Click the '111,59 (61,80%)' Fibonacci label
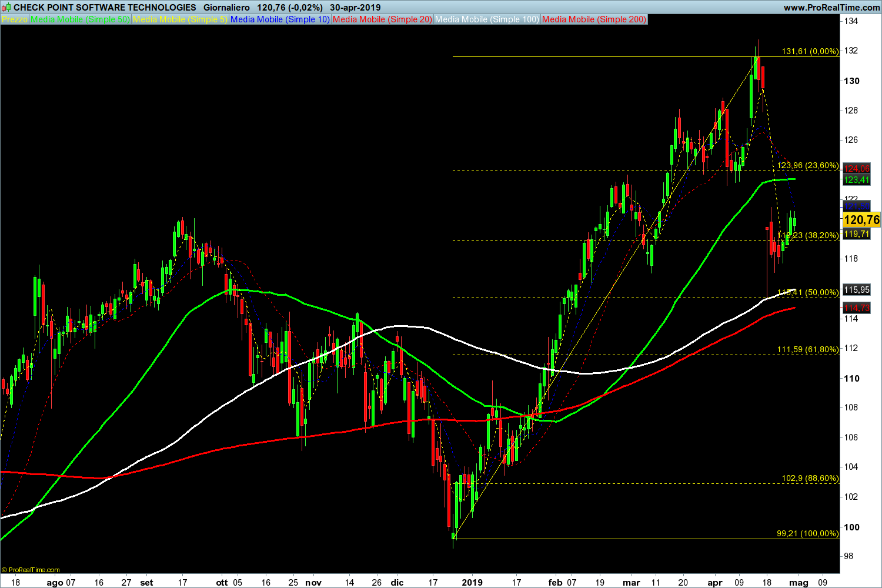This screenshot has width=882, height=588. pyautogui.click(x=808, y=350)
